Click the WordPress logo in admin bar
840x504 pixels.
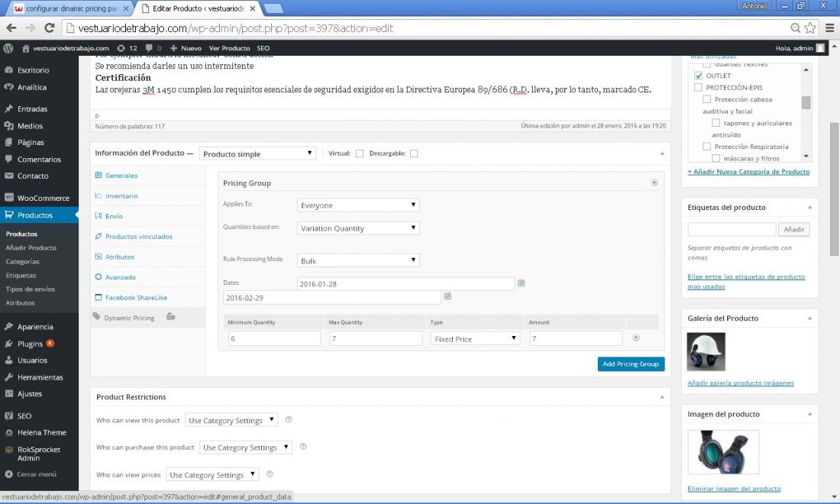pos(8,48)
